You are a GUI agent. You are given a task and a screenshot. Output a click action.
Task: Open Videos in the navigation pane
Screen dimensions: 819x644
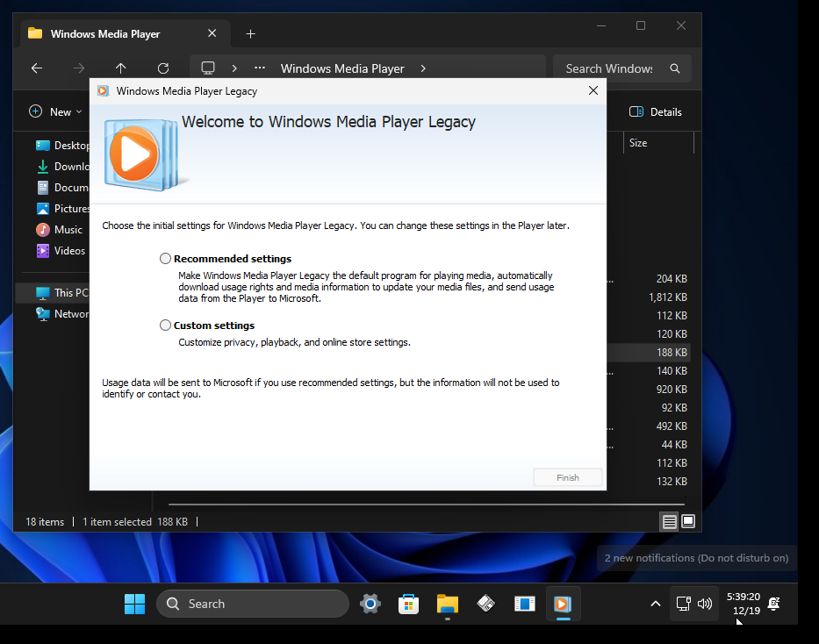(61, 251)
